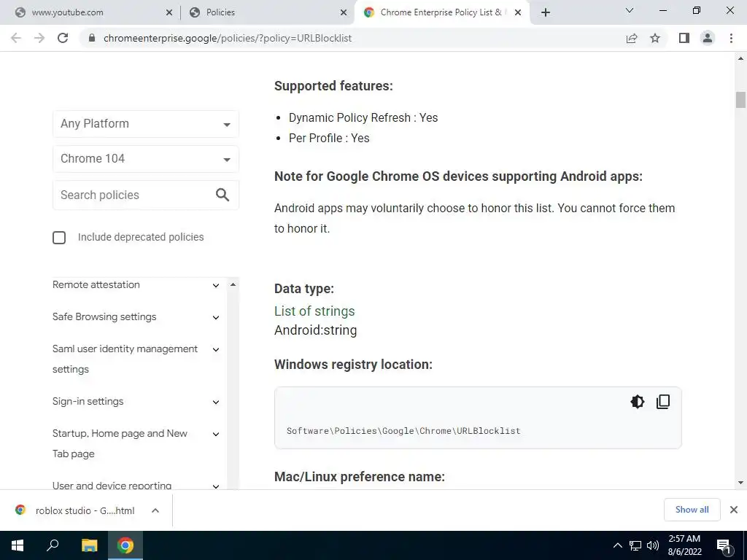The image size is (747, 560).
Task: Click 'Supported features:' heading
Action: [333, 86]
